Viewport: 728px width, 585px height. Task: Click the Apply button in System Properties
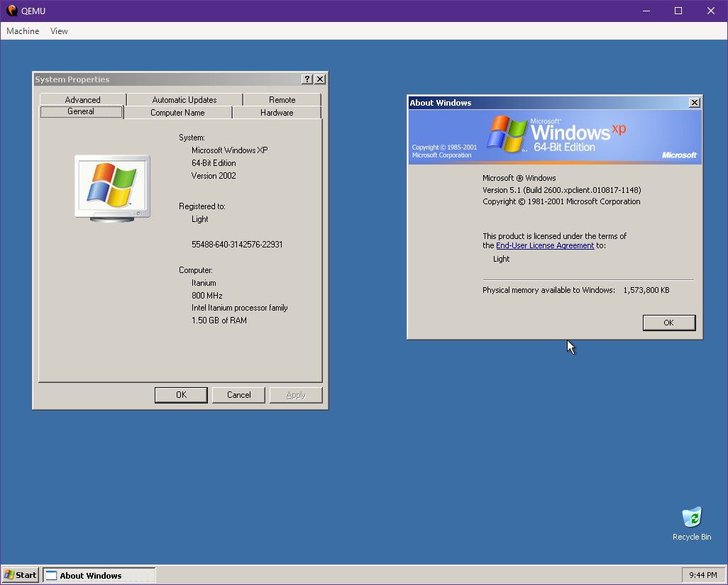click(x=296, y=395)
